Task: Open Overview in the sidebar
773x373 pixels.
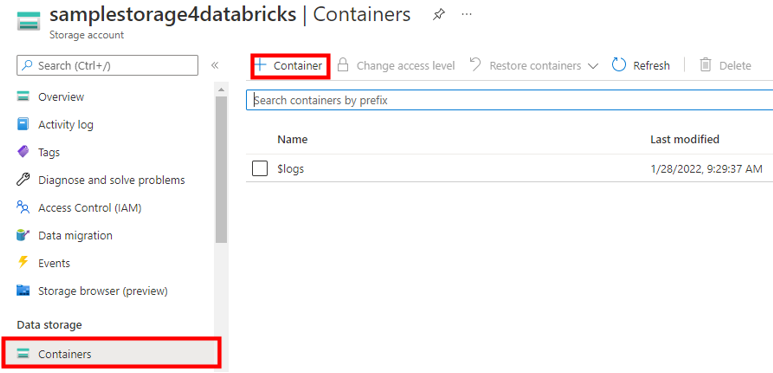Action: [x=61, y=97]
